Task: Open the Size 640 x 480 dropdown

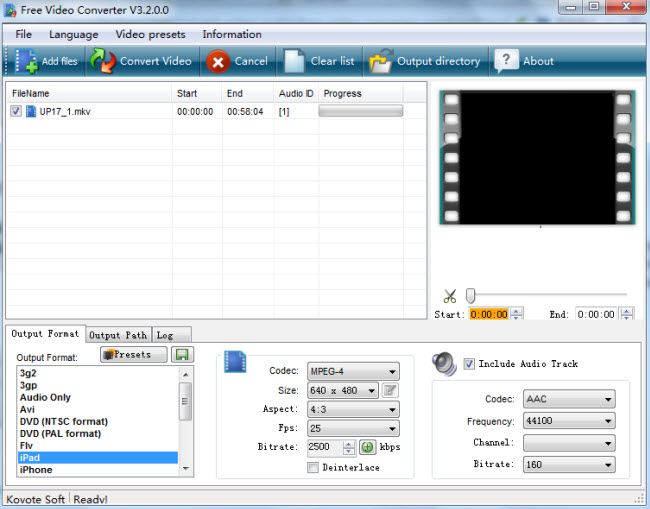Action: [343, 390]
